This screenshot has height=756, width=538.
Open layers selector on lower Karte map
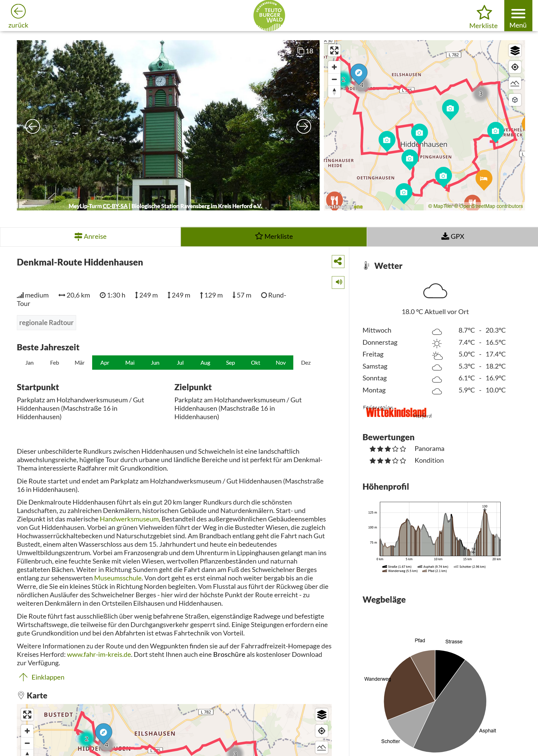click(x=322, y=715)
